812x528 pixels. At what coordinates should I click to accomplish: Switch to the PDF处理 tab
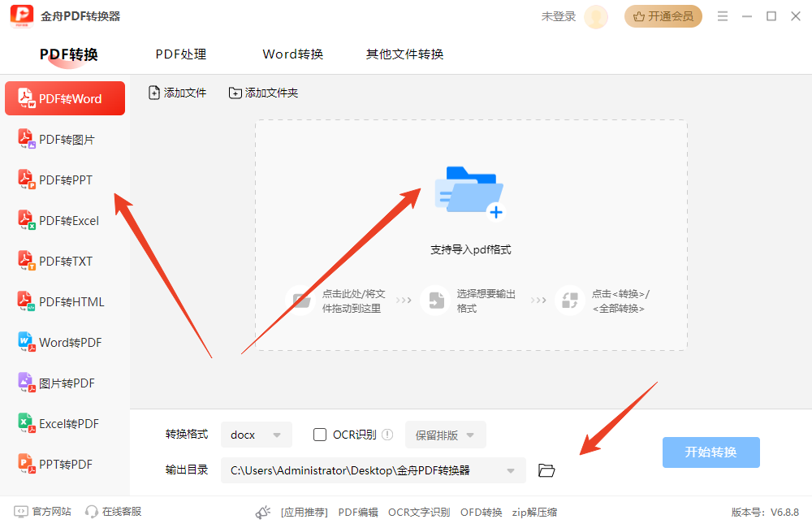pyautogui.click(x=181, y=54)
